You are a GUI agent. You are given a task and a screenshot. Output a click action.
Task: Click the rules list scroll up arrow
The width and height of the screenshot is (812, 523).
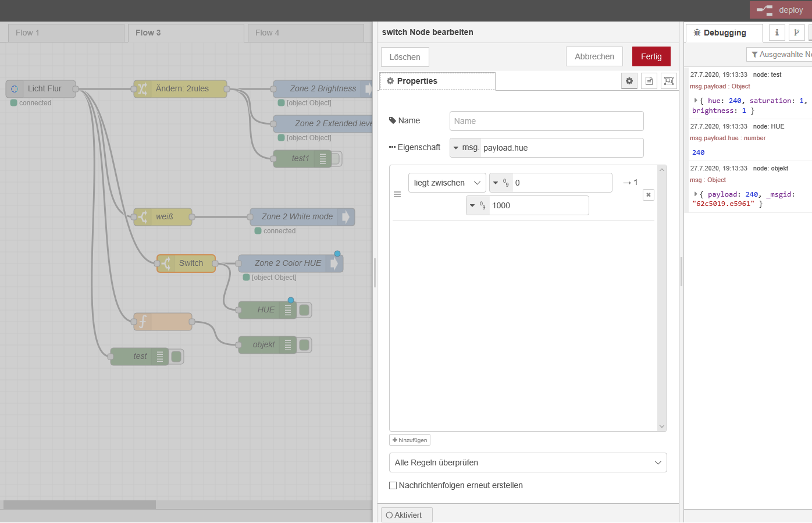pyautogui.click(x=662, y=170)
